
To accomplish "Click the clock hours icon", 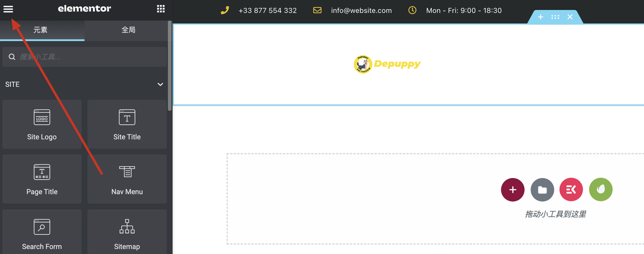I will pos(412,10).
